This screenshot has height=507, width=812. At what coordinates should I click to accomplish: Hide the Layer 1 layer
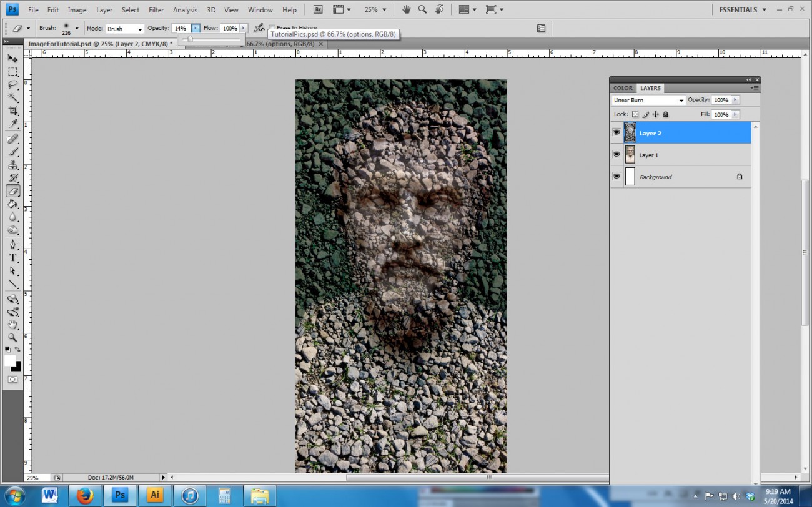[x=616, y=154]
